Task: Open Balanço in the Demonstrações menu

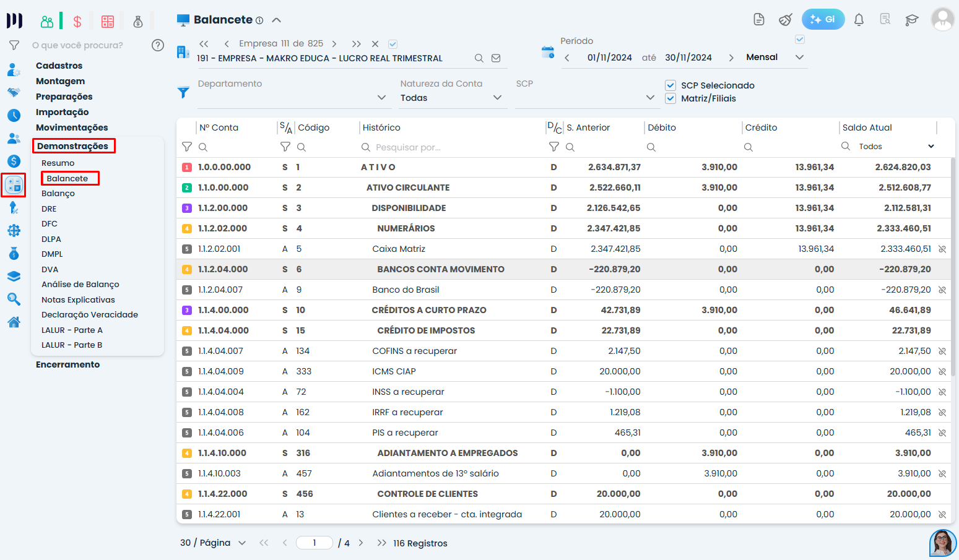Action: pos(58,194)
